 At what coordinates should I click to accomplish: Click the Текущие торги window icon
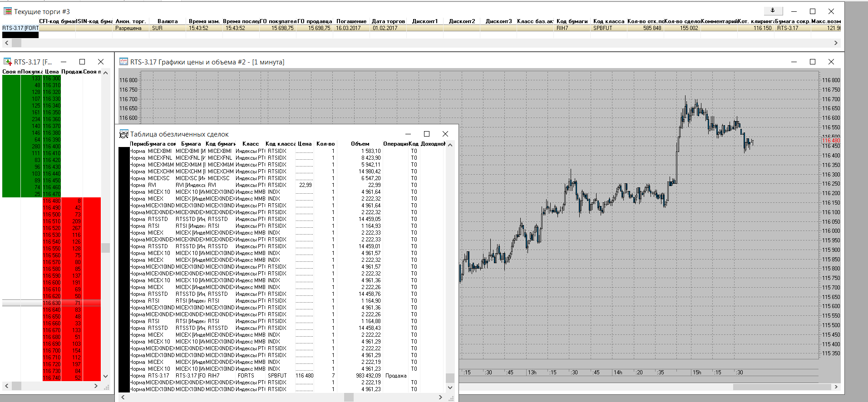(x=7, y=11)
